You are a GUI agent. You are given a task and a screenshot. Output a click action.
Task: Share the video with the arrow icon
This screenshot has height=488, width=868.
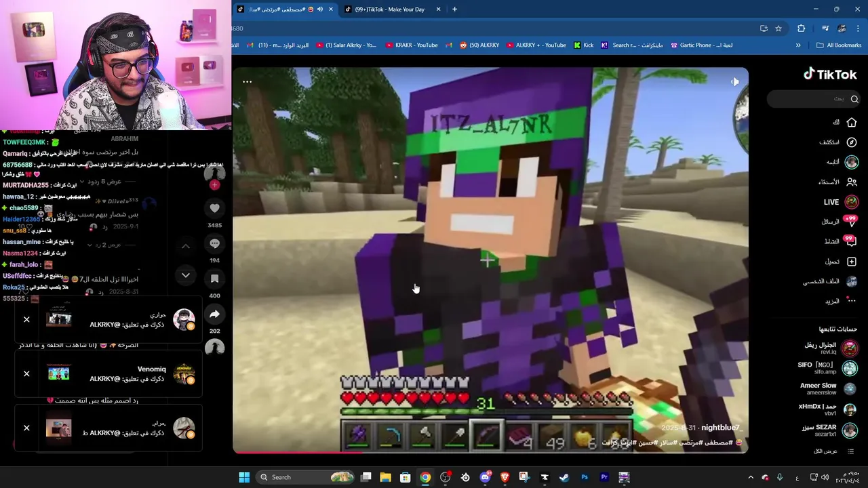tap(214, 314)
